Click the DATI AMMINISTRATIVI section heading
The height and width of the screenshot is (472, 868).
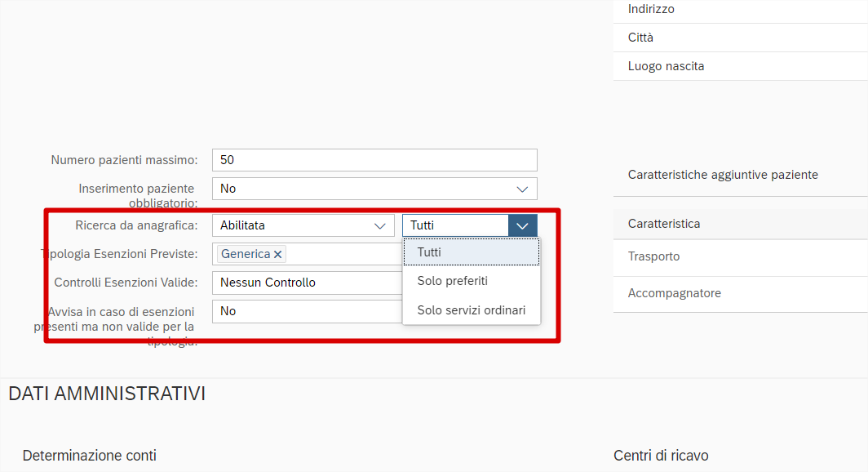click(107, 394)
